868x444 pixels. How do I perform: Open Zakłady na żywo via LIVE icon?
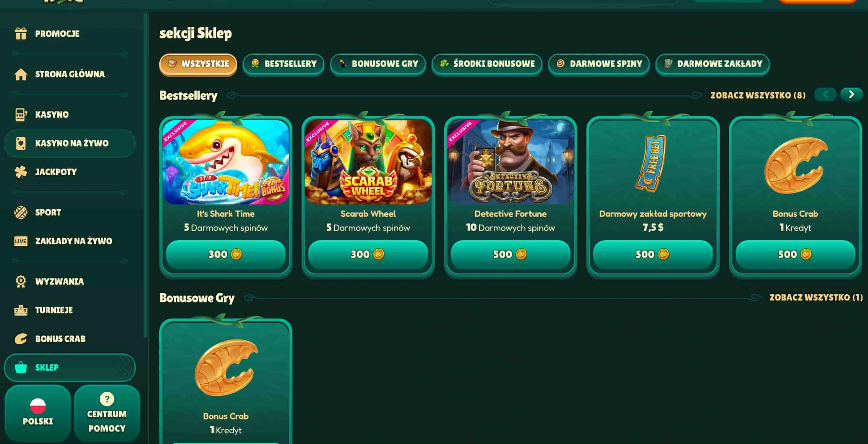[21, 241]
